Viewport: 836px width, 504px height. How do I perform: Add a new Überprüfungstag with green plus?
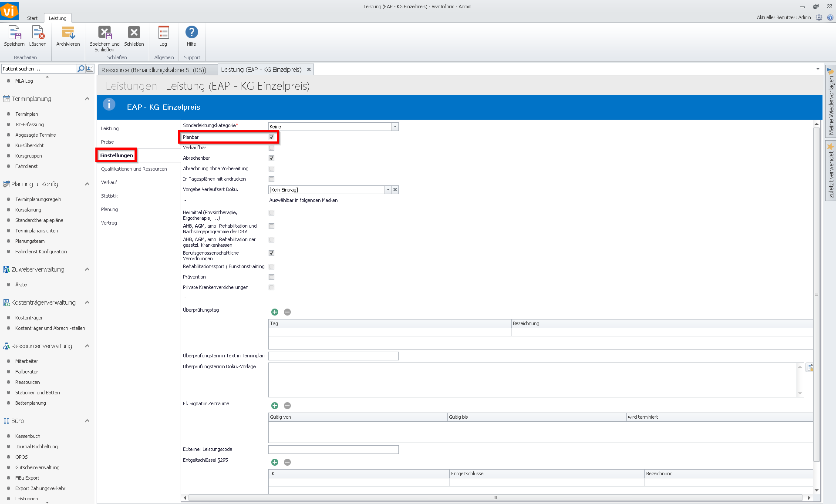[275, 312]
